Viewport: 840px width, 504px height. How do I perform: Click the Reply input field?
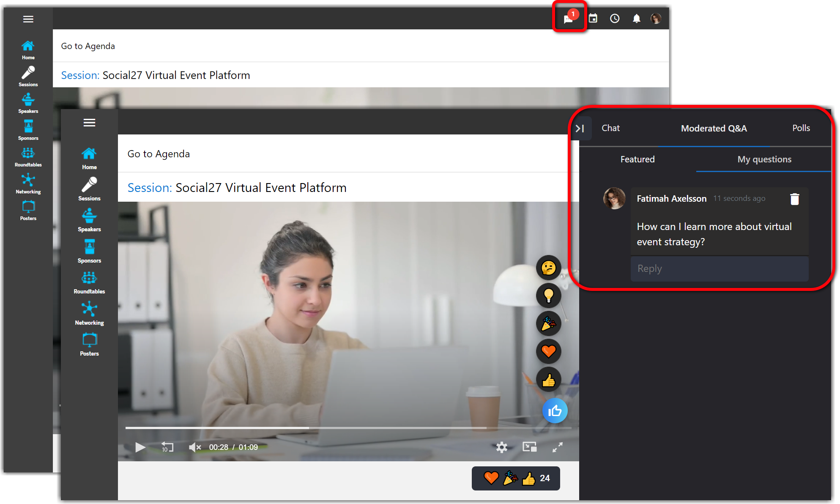tap(719, 268)
